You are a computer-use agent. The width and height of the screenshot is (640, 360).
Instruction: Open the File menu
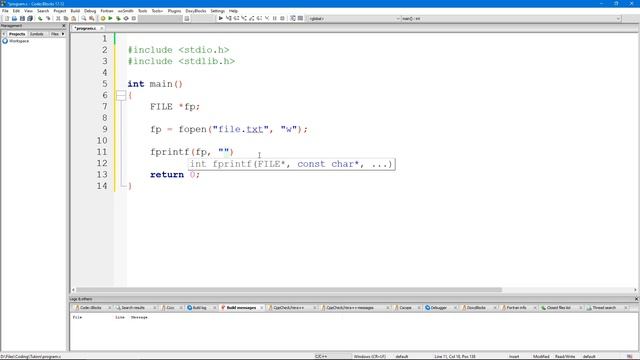click(5, 11)
